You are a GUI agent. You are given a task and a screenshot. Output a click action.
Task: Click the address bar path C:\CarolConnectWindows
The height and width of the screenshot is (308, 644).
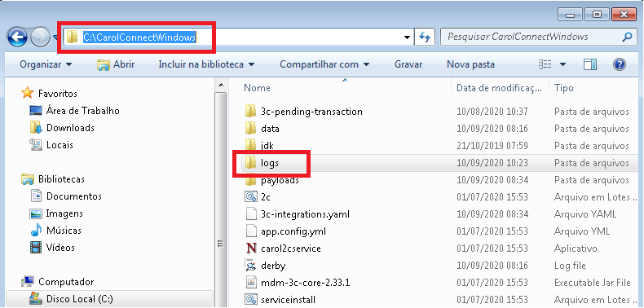pyautogui.click(x=139, y=37)
